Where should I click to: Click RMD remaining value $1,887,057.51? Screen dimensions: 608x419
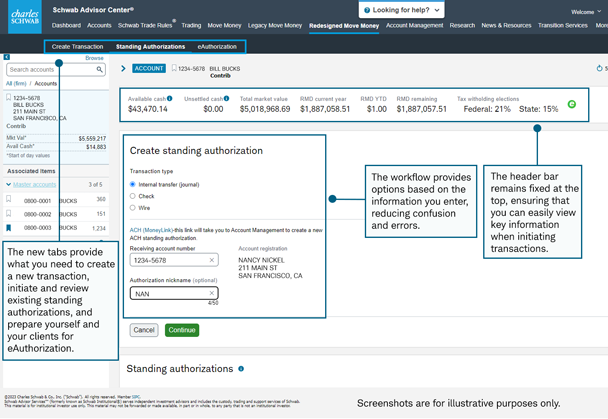click(421, 109)
